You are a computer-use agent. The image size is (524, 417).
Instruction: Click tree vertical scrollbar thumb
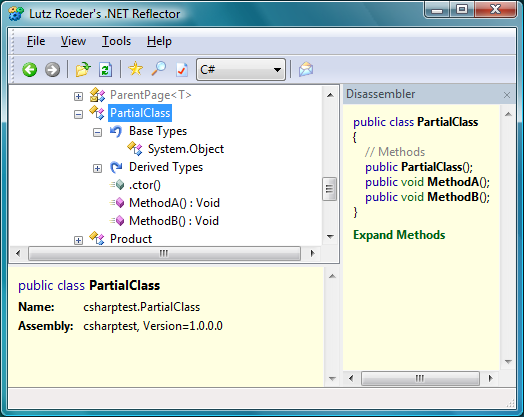click(330, 189)
